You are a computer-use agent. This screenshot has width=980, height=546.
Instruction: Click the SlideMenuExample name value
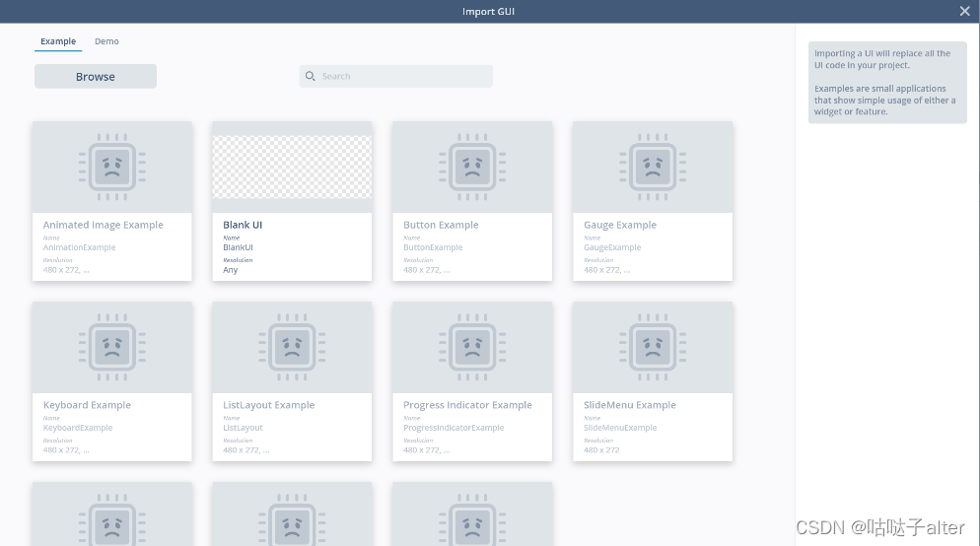[620, 428]
